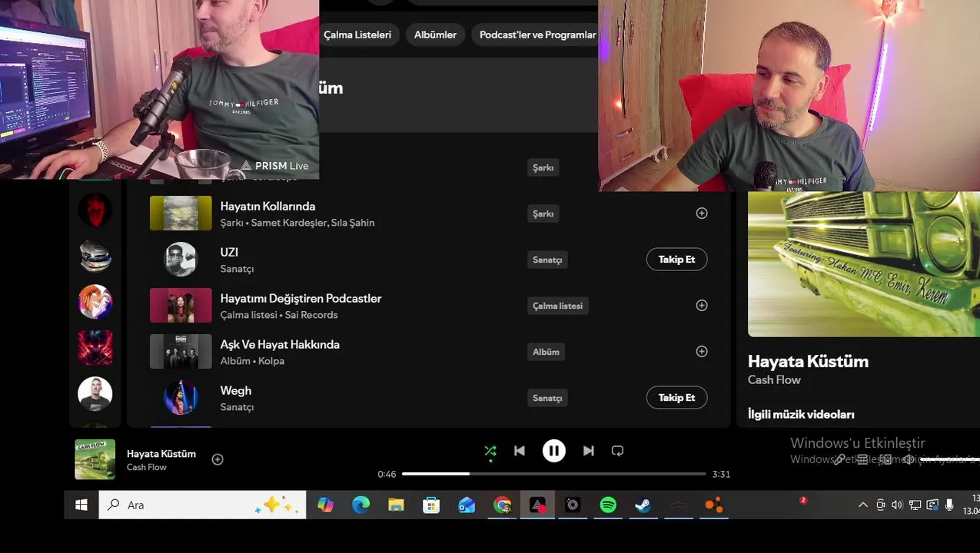Pause the playing song
Image resolution: width=980 pixels, height=553 pixels.
[554, 451]
